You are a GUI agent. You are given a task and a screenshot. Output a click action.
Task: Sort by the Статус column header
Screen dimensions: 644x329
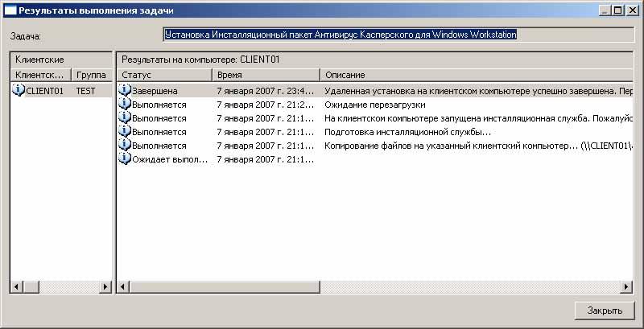click(x=164, y=75)
